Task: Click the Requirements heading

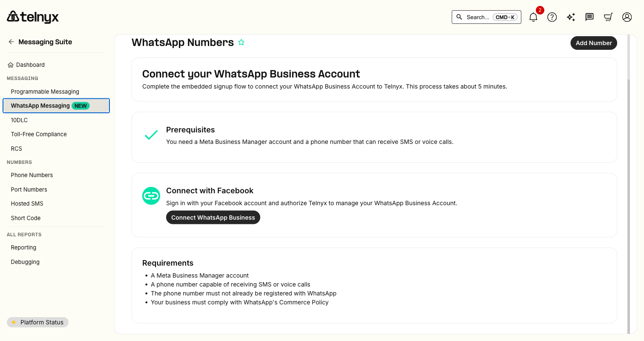Action: (x=168, y=263)
